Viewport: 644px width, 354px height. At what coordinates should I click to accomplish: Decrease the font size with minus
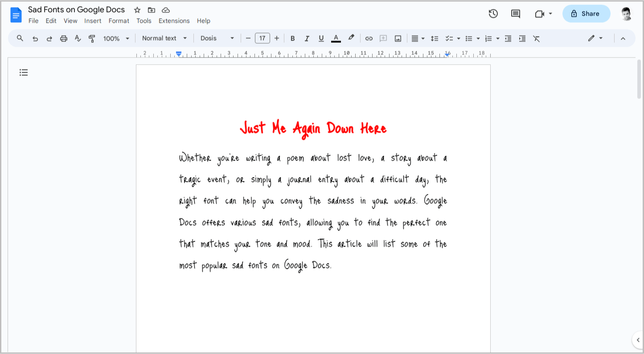[248, 38]
